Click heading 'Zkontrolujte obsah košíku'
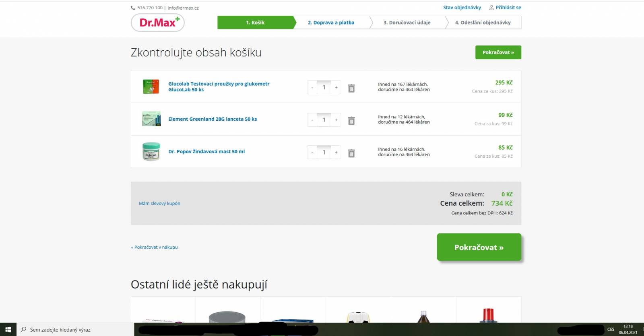This screenshot has width=644, height=336. click(x=196, y=53)
